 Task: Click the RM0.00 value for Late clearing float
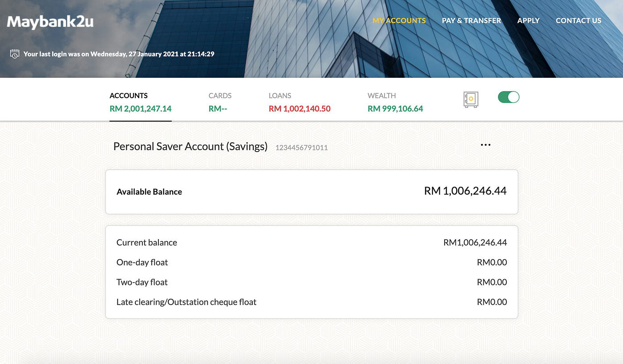click(492, 302)
